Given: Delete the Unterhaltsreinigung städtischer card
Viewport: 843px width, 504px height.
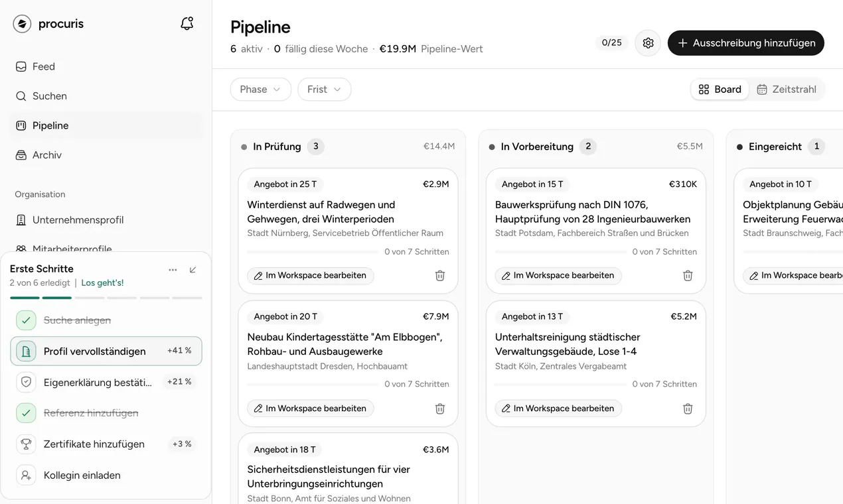Looking at the screenshot, I should point(688,409).
